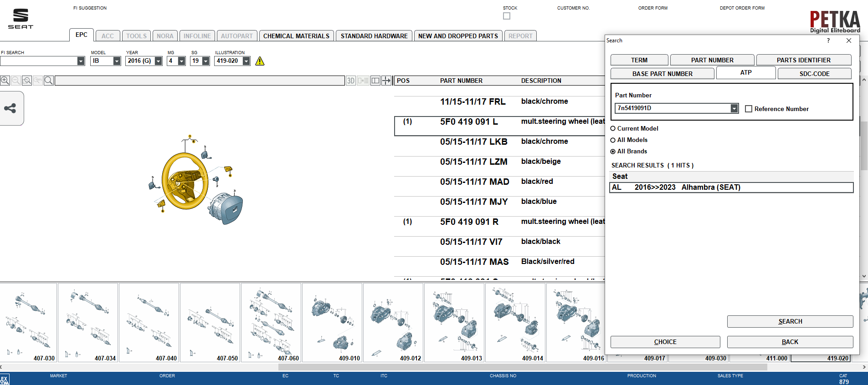
Task: Click the illustration search text field
Action: tap(200, 81)
